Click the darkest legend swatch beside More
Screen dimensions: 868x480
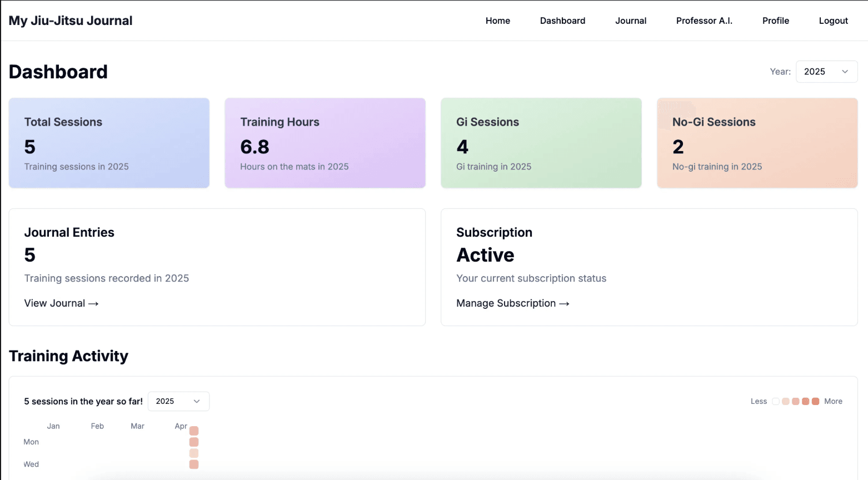tap(815, 401)
